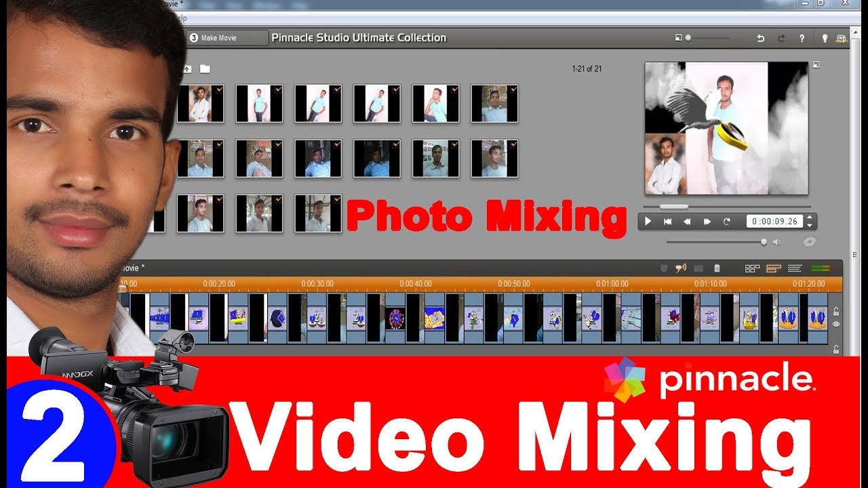The width and height of the screenshot is (868, 488).
Task: Select the last photo in the middle album row
Action: click(494, 159)
